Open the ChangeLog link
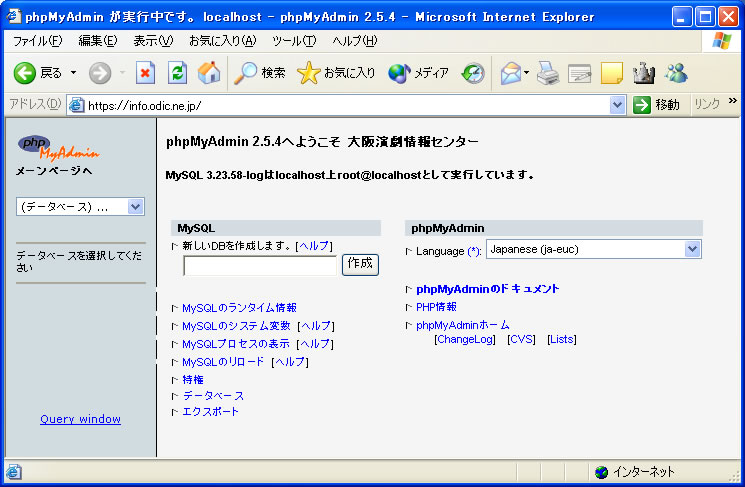 pyautogui.click(x=465, y=339)
